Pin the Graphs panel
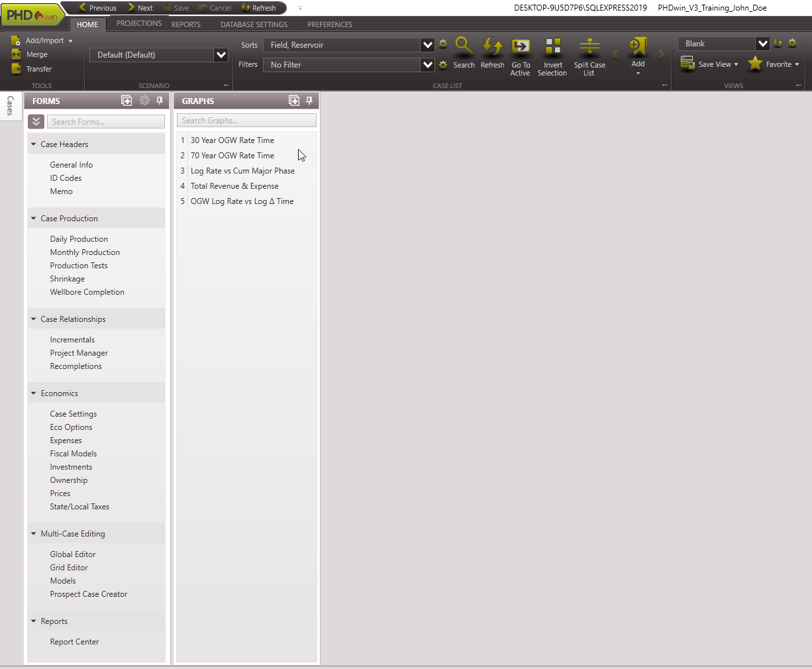 (x=309, y=101)
